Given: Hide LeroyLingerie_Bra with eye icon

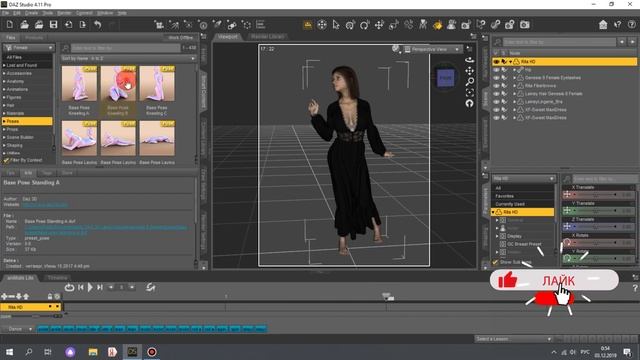Looking at the screenshot, I should 496,102.
